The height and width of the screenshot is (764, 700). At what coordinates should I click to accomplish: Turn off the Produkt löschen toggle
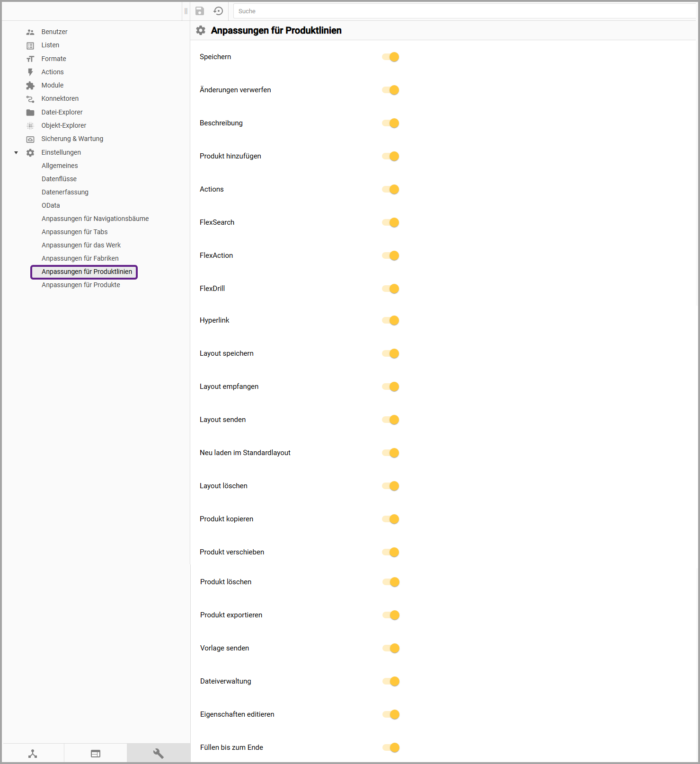tap(391, 582)
